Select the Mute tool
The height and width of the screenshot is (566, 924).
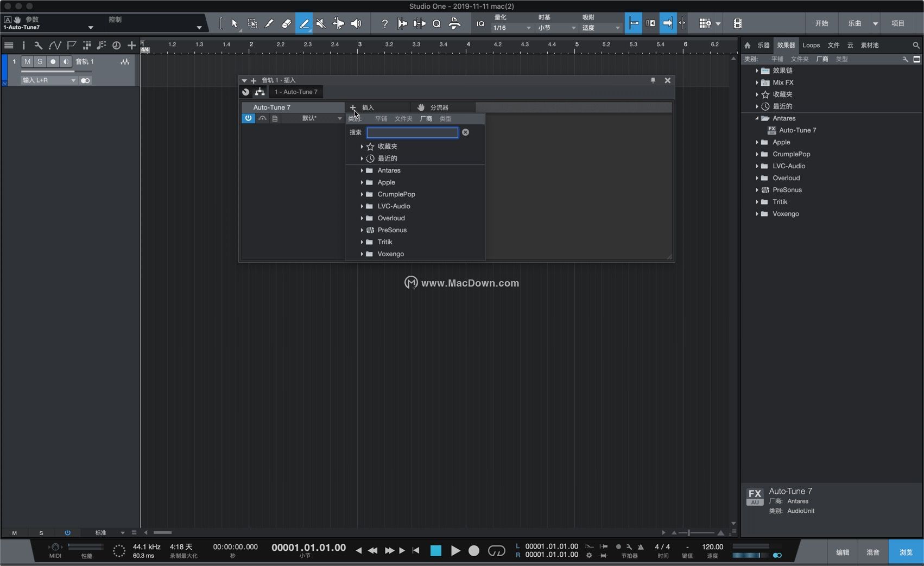pos(321,23)
